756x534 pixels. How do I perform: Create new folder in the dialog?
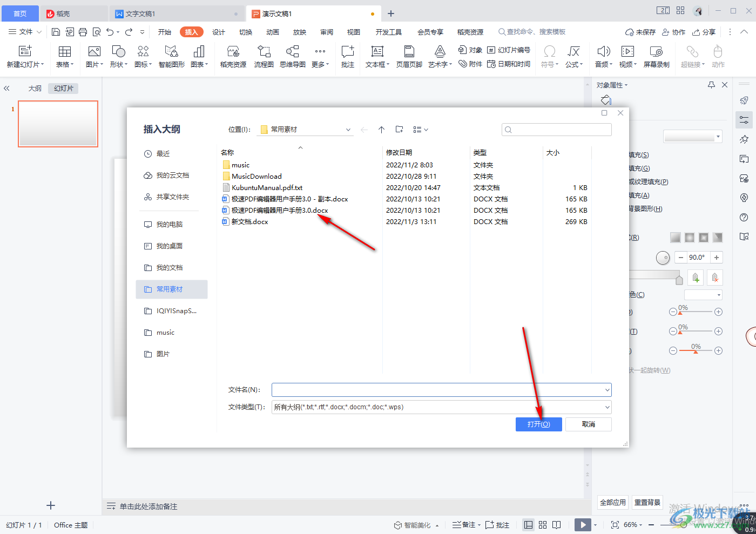400,130
